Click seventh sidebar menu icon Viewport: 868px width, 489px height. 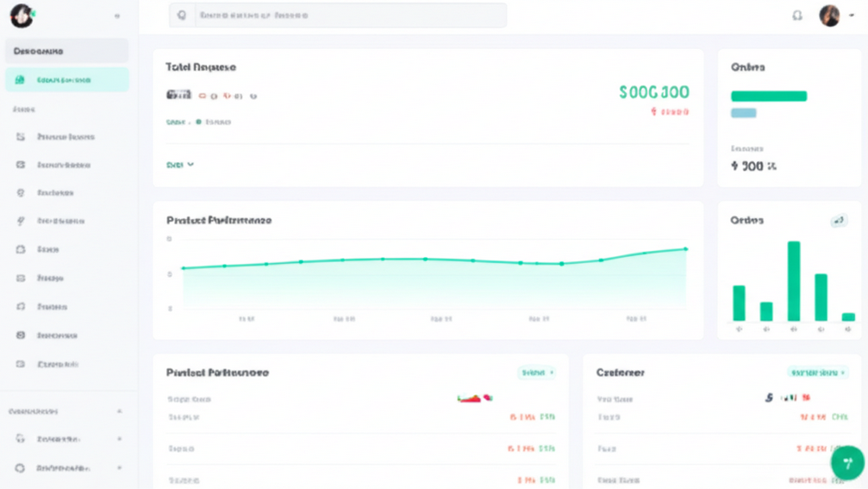pos(21,306)
